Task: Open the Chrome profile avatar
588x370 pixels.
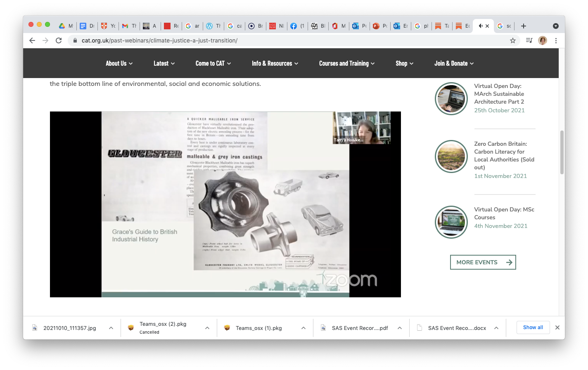Action: (x=543, y=40)
